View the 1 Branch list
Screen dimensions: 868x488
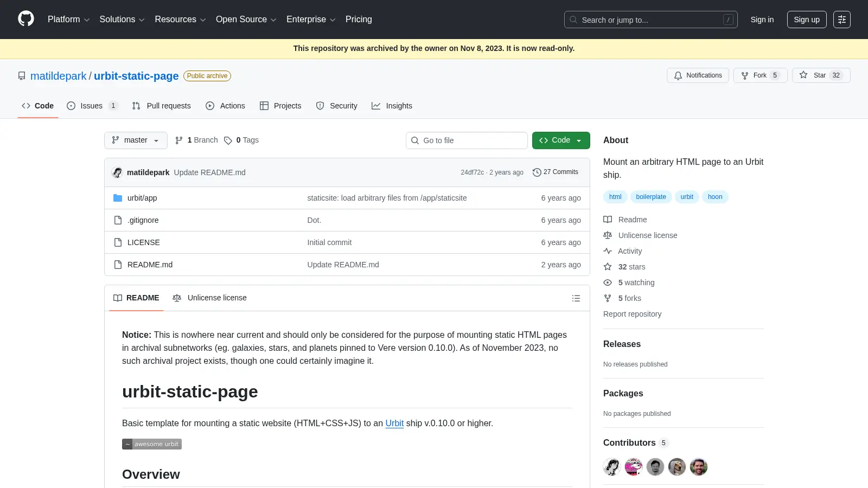pyautogui.click(x=196, y=140)
